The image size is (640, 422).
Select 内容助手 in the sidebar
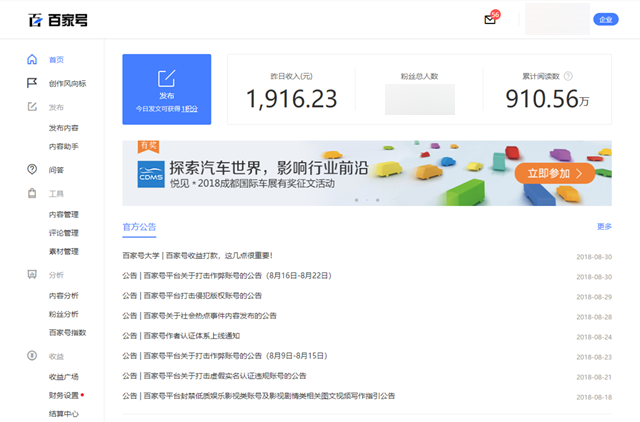point(64,147)
